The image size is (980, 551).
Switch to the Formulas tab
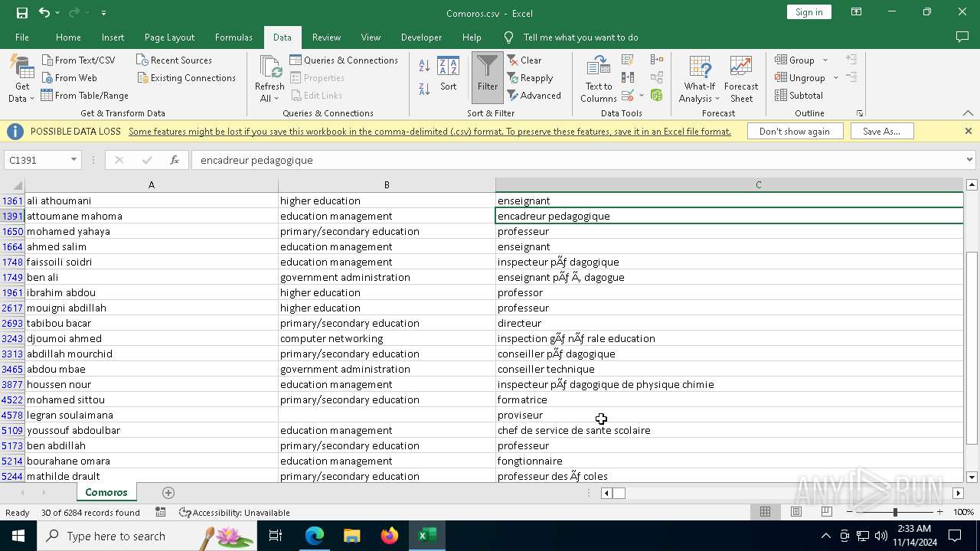pos(234,37)
